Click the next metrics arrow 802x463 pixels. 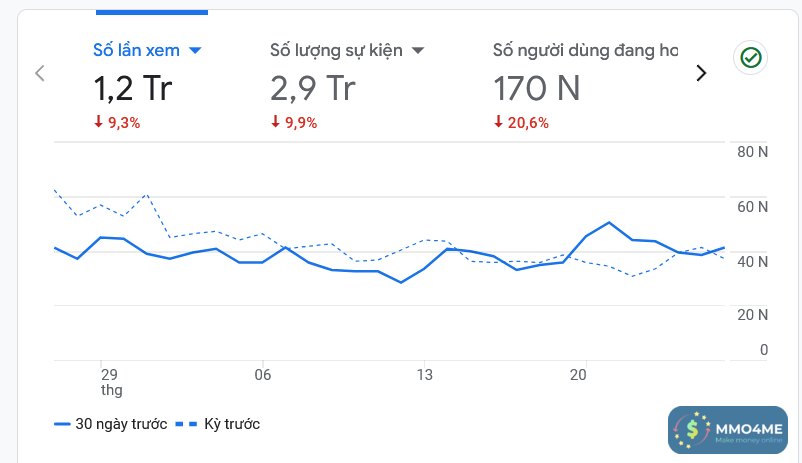point(701,72)
